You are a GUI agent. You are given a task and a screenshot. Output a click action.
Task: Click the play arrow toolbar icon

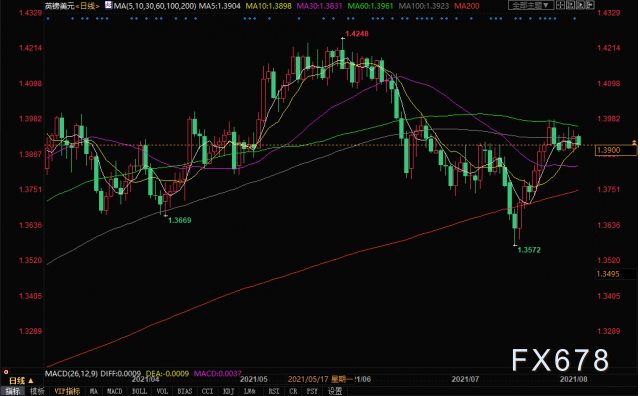(x=580, y=5)
